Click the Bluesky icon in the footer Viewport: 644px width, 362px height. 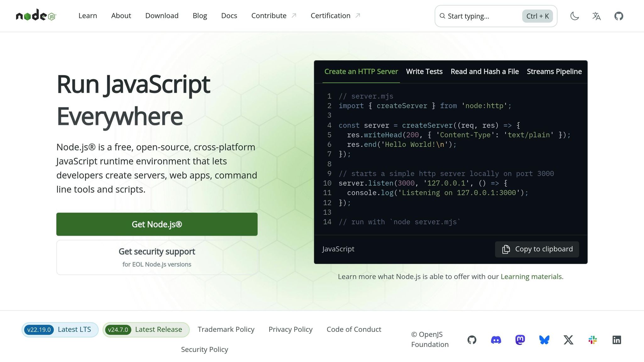pos(544,340)
